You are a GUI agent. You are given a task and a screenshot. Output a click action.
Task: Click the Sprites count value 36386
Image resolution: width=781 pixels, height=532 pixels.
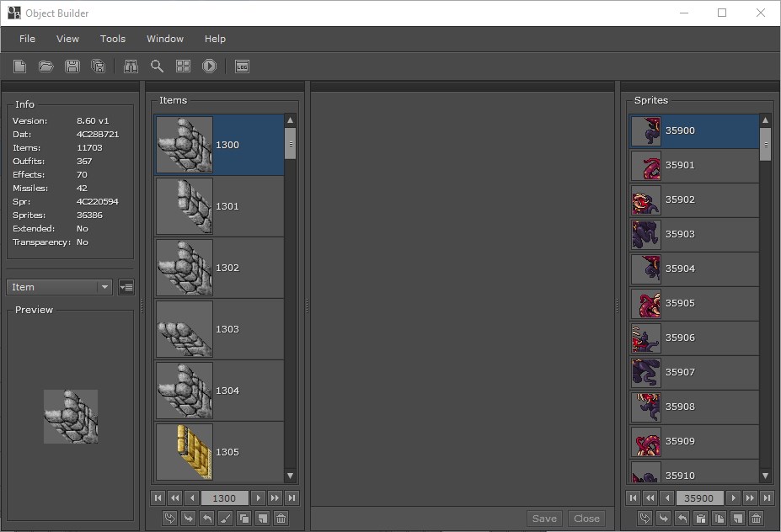coord(89,215)
